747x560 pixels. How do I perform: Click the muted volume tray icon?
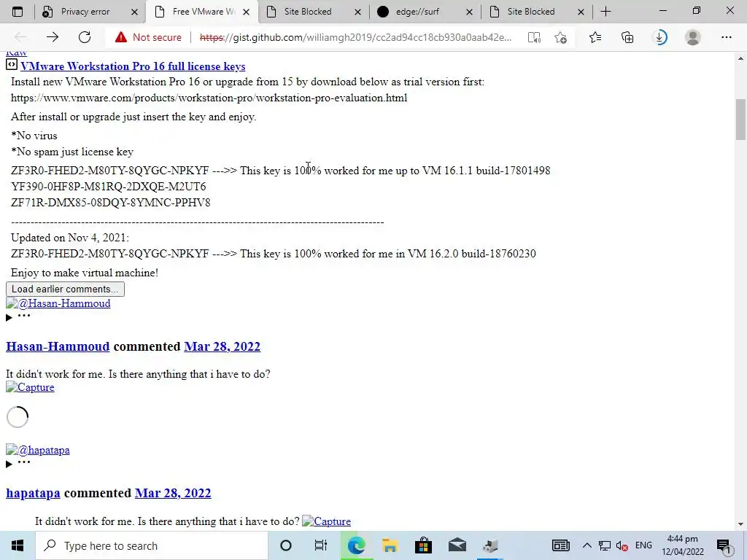click(x=622, y=545)
